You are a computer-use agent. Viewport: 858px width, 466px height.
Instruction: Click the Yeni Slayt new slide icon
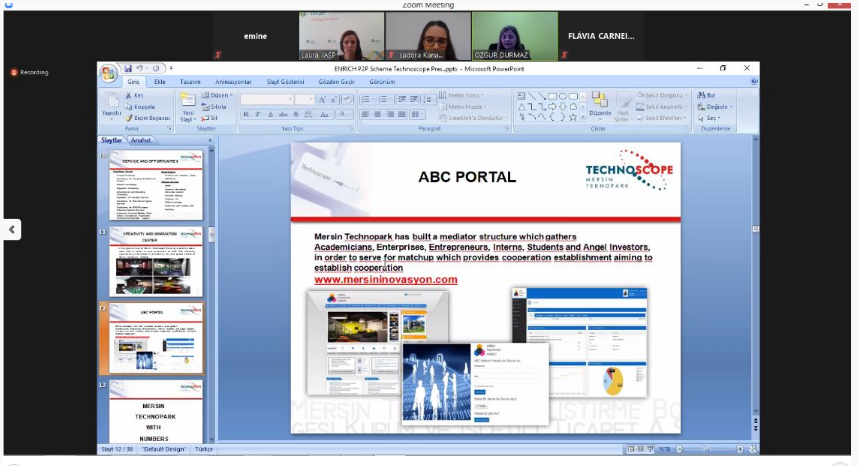(187, 103)
